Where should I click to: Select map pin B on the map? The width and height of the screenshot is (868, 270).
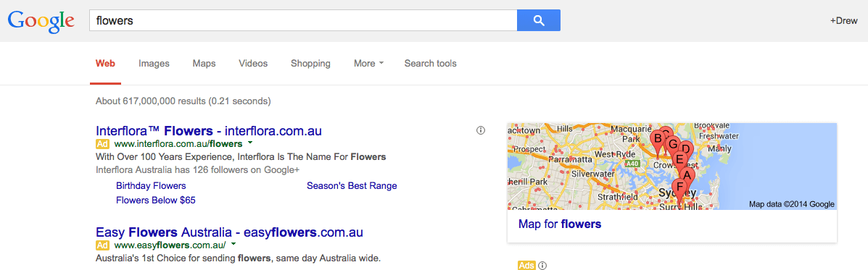tap(658, 139)
